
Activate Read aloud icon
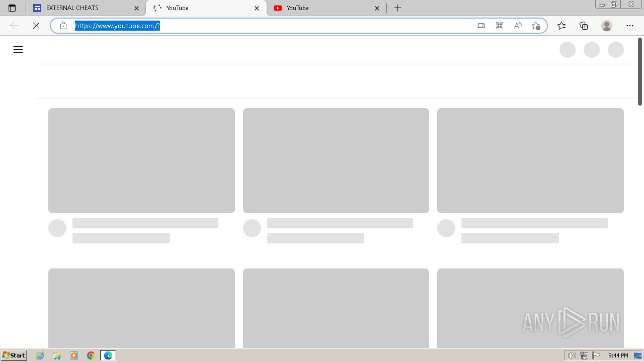pyautogui.click(x=518, y=26)
